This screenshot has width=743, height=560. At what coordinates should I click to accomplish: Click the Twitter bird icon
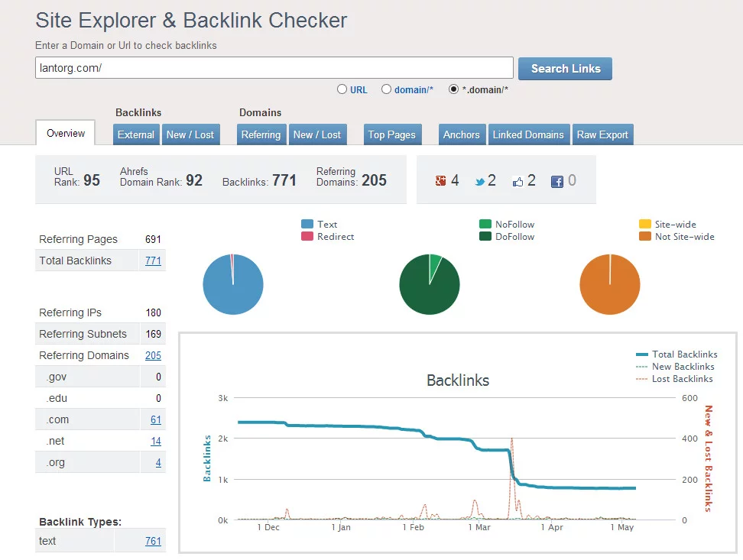pos(479,181)
